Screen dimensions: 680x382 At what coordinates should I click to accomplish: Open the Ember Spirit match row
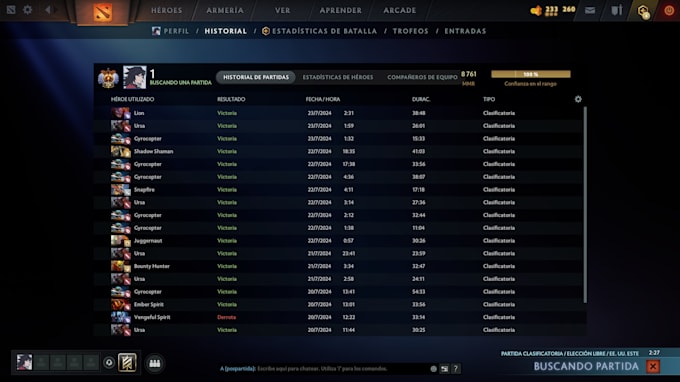click(338, 304)
